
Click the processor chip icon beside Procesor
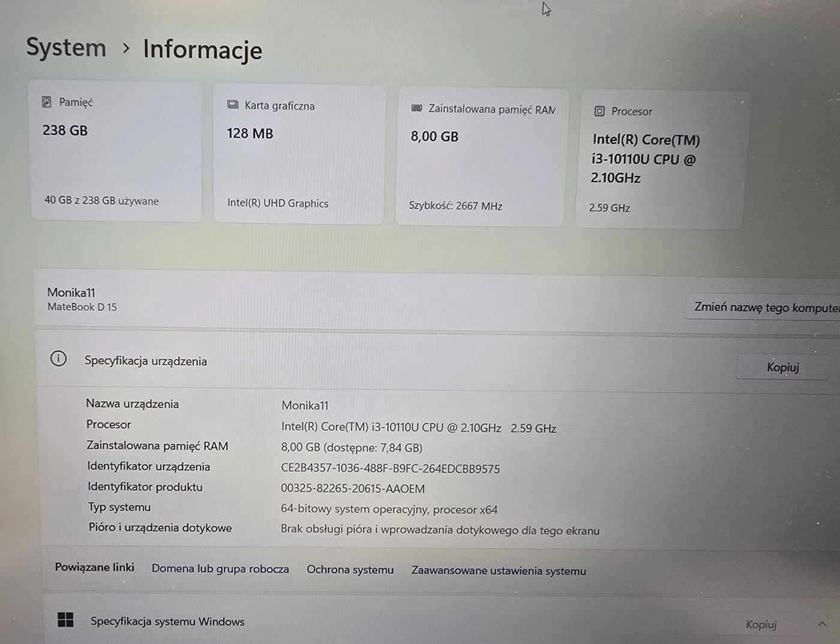tap(599, 111)
